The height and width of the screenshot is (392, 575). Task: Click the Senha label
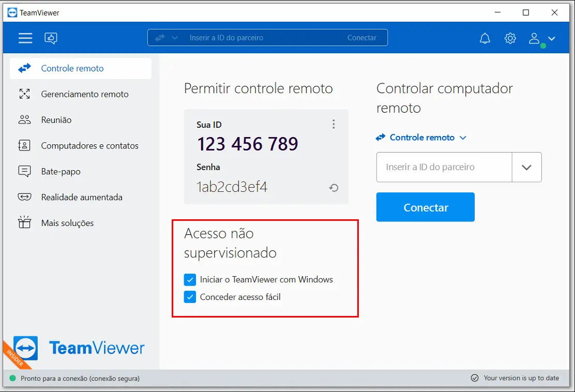[208, 167]
